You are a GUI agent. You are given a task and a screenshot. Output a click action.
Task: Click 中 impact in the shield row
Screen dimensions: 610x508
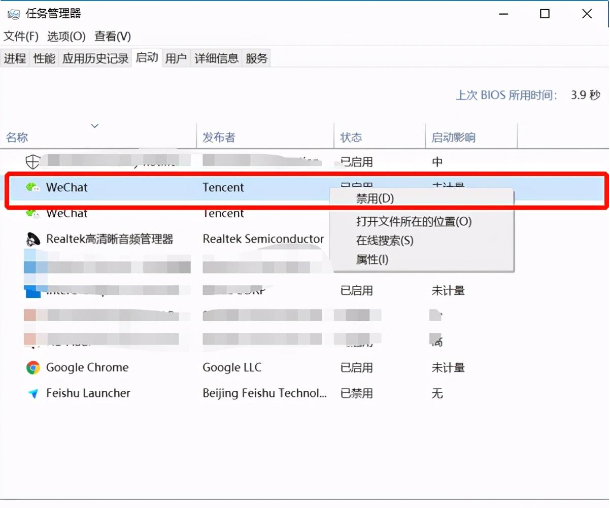tap(437, 162)
